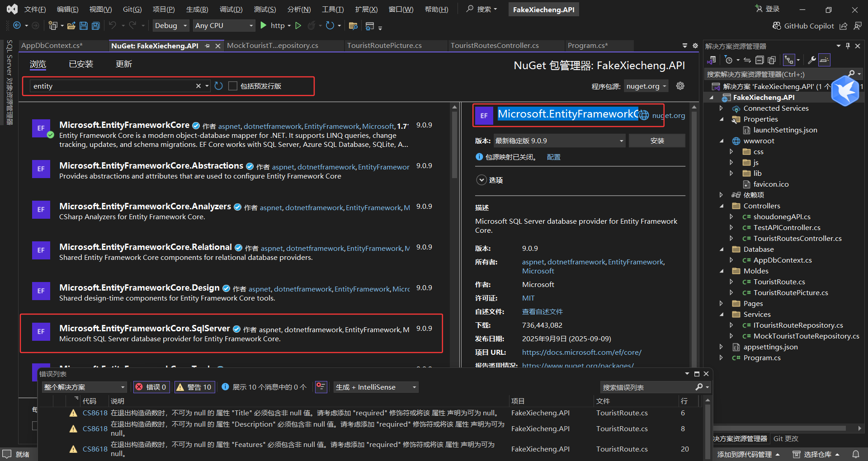This screenshot has height=461, width=868.
Task: Open the Debug configuration dropdown
Action: [171, 26]
